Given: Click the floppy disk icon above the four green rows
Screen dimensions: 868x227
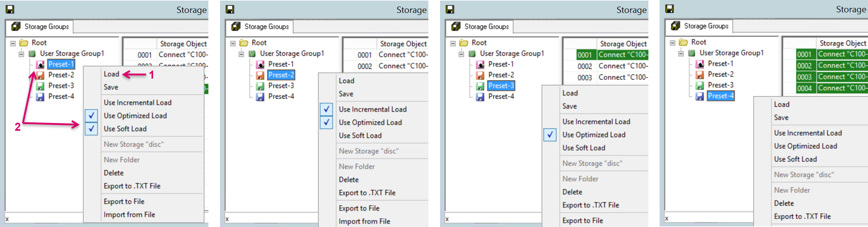Looking at the screenshot, I should [669, 9].
